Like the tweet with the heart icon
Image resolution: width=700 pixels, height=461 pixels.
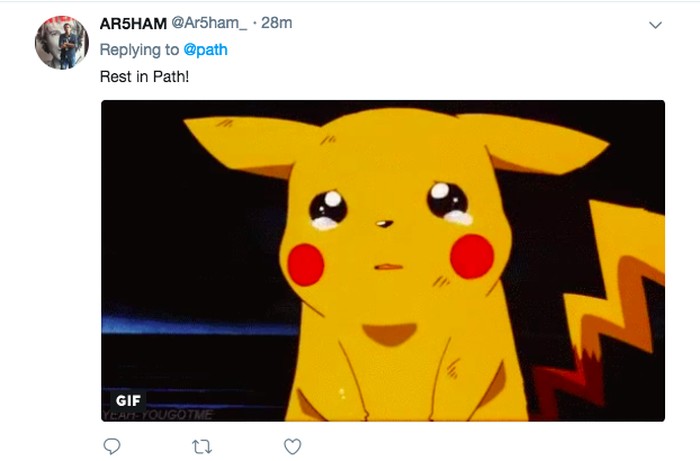tap(292, 446)
